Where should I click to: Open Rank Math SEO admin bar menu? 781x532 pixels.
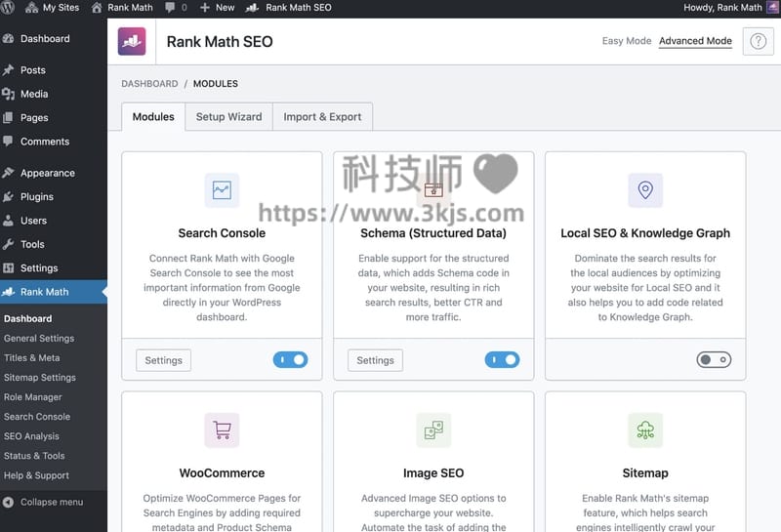coord(289,8)
